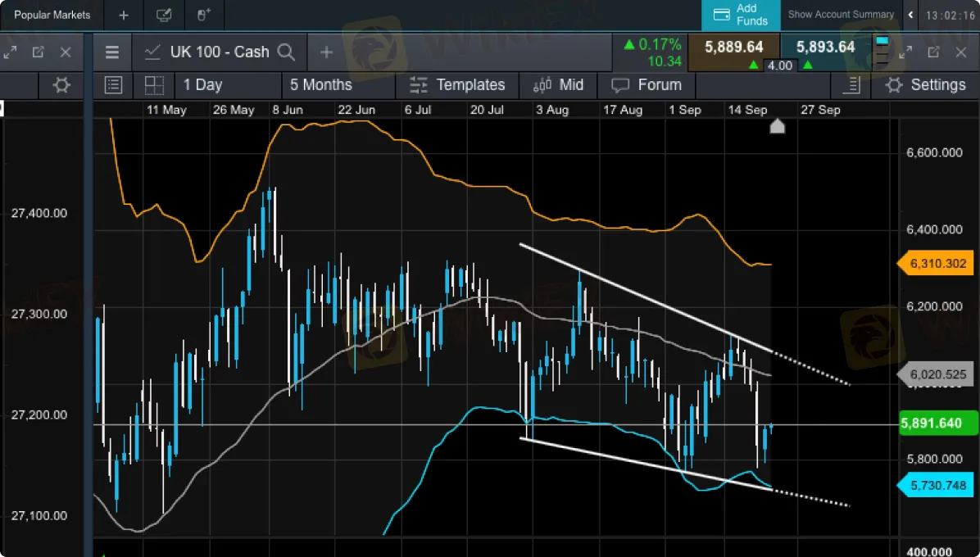Open the instrument hamburger menu
This screenshot has width=980, height=557.
(x=112, y=52)
